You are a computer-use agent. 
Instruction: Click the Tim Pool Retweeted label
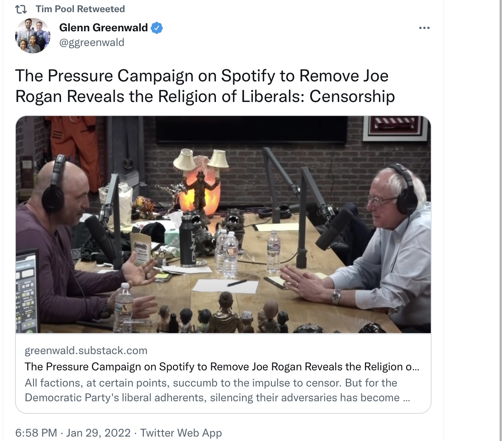[x=80, y=9]
